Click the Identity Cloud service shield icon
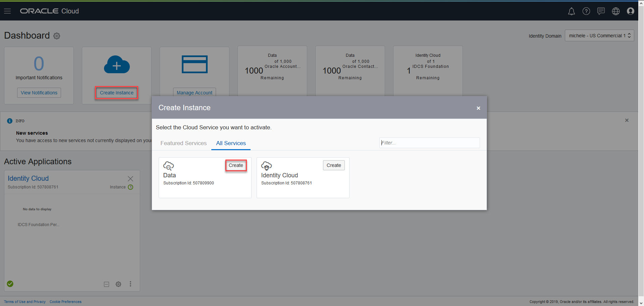This screenshot has height=306, width=644. [266, 166]
